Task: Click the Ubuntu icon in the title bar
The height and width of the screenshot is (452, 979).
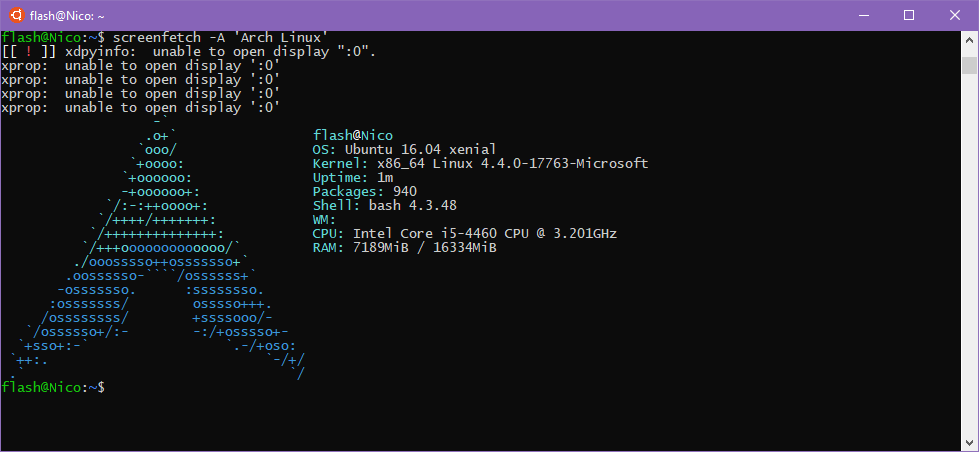Action: 17,15
